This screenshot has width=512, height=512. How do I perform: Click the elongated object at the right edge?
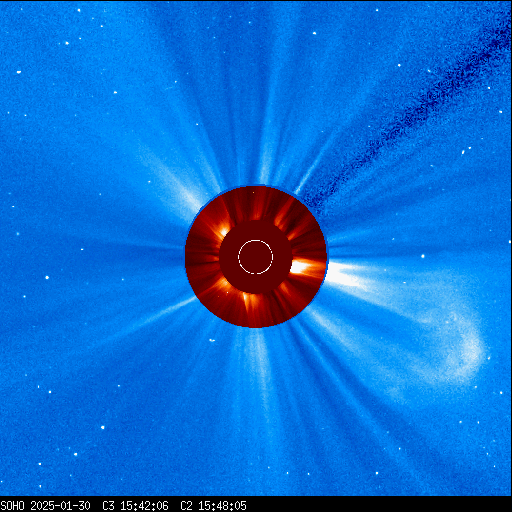coord(463,152)
